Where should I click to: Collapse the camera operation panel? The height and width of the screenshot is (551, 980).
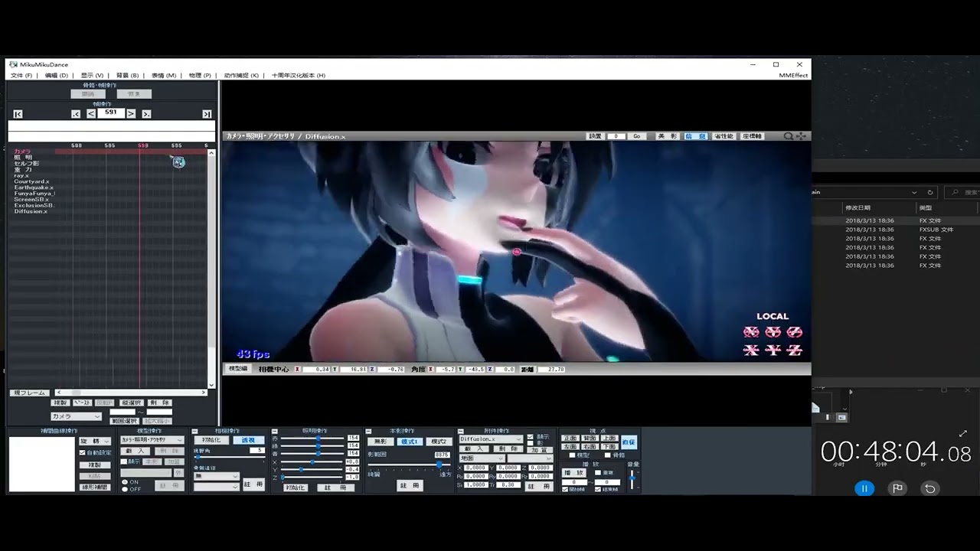pyautogui.click(x=195, y=432)
